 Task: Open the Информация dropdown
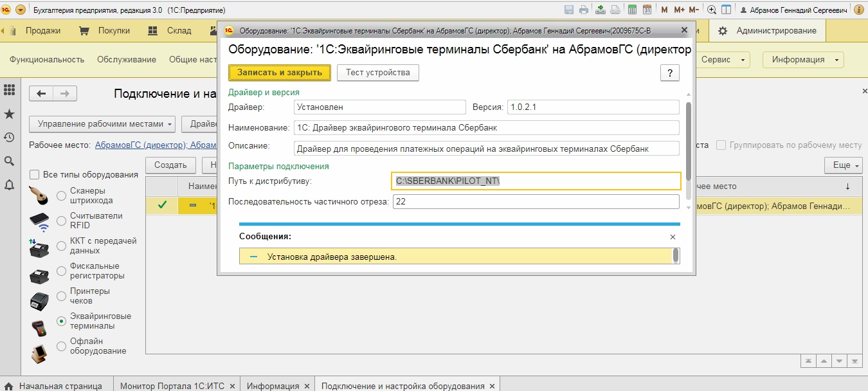point(803,60)
